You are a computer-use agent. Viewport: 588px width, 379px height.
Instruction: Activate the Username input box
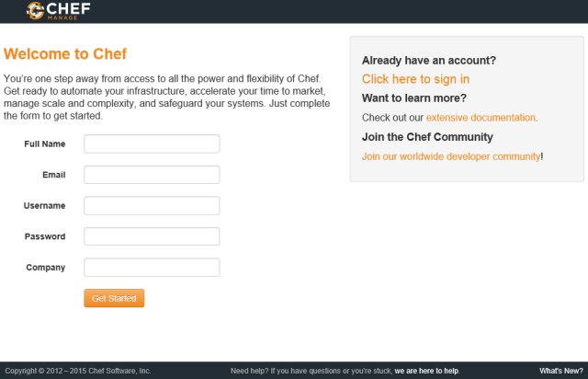point(152,205)
